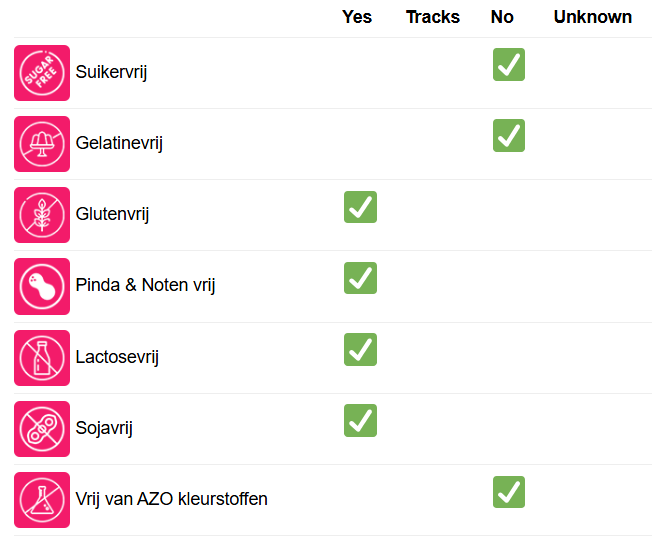The image size is (661, 539).
Task: Click the Unknown column header
Action: coord(593,17)
